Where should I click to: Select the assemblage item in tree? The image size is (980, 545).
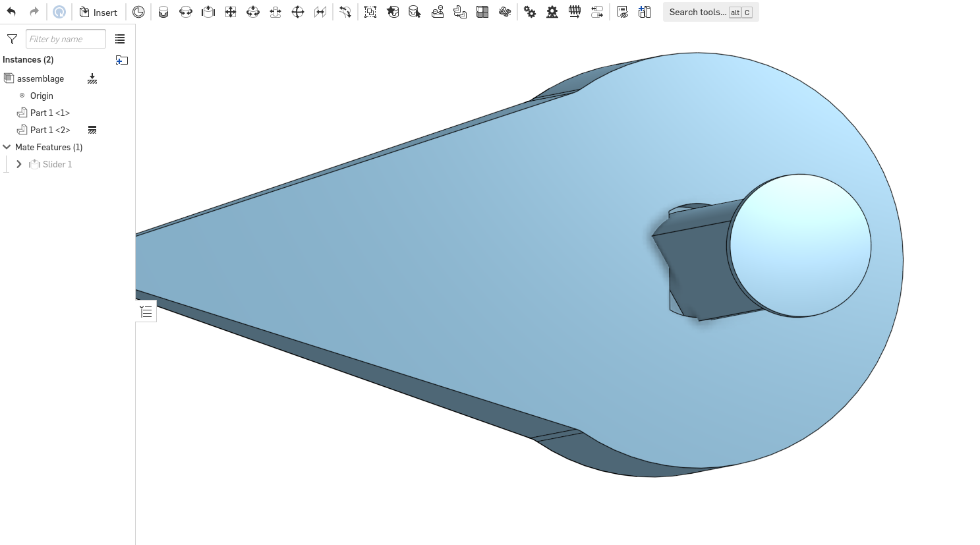click(x=40, y=78)
